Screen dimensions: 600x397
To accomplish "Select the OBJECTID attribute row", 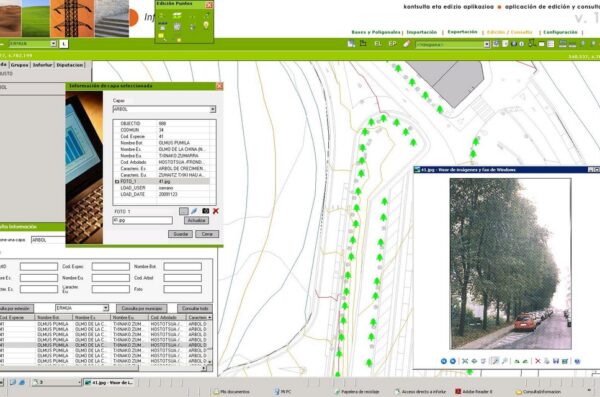I will point(162,124).
